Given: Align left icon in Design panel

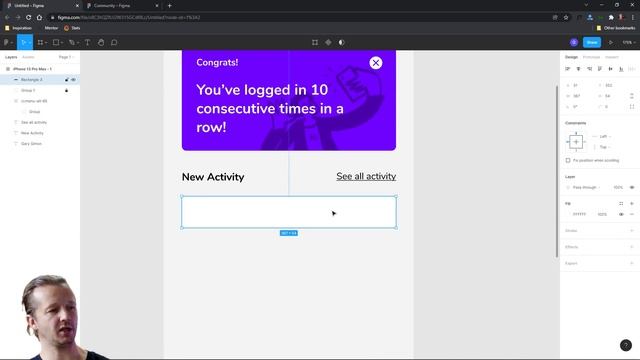Looking at the screenshot, I should click(x=568, y=69).
